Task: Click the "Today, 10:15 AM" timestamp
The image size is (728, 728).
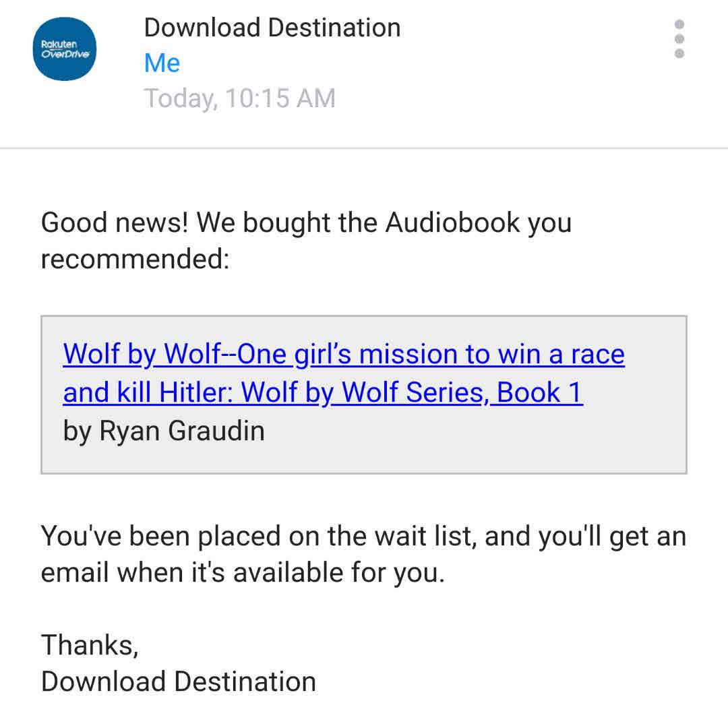Action: coord(239,98)
